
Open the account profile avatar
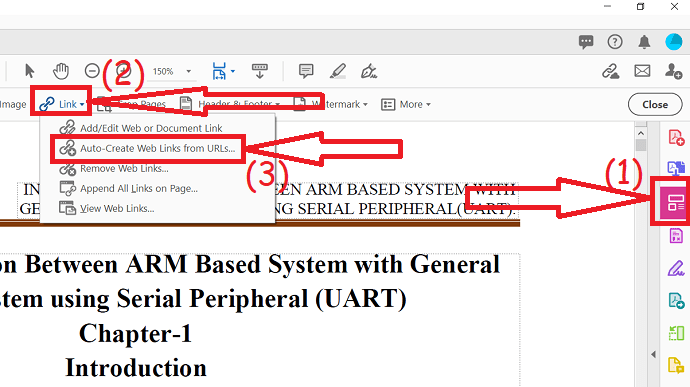pyautogui.click(x=674, y=42)
